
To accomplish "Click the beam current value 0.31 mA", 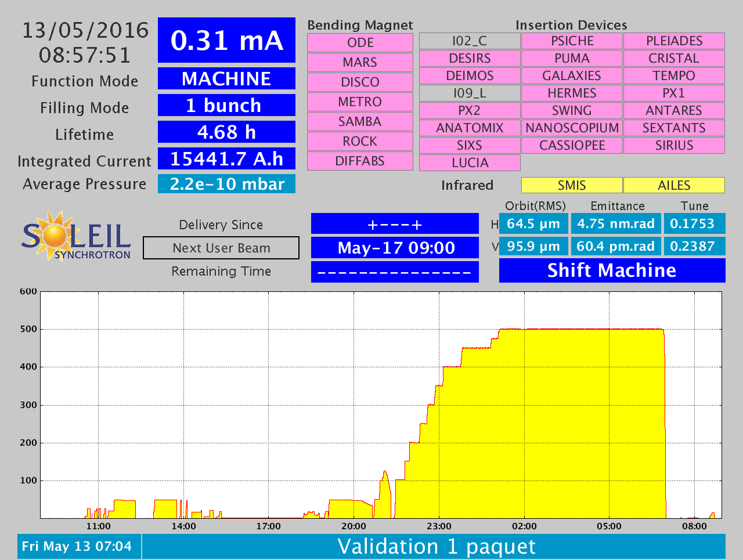I will click(x=226, y=40).
